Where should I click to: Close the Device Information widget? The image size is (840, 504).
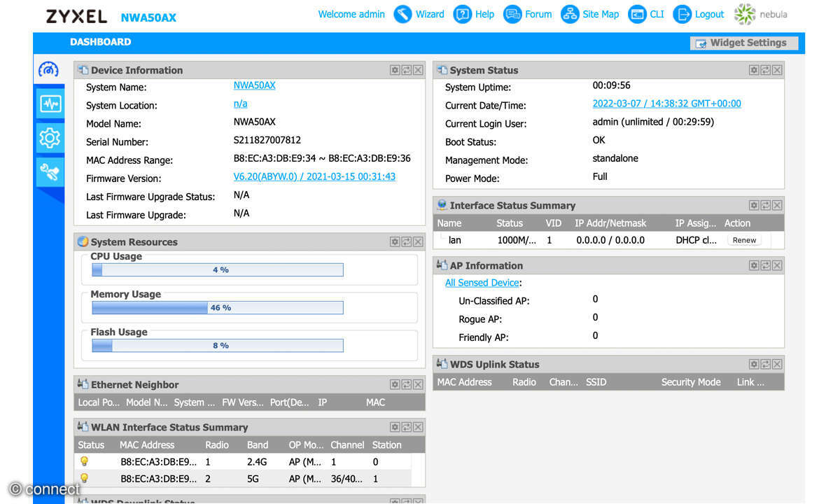point(418,70)
